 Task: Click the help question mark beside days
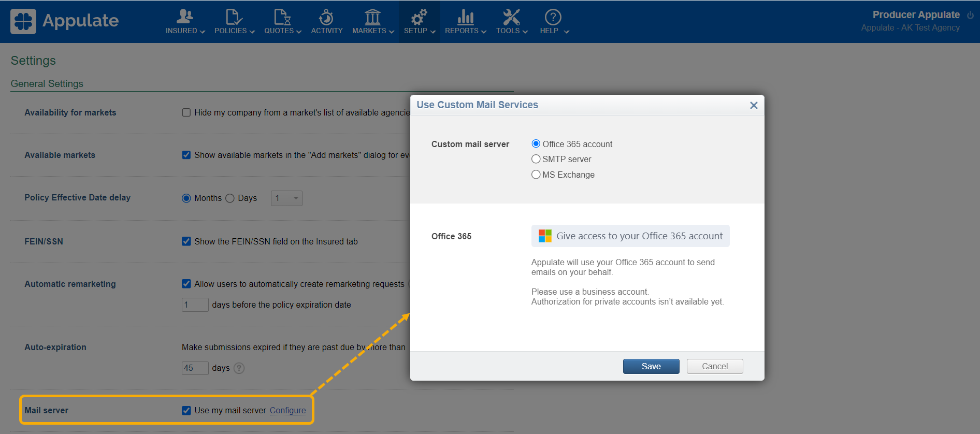click(x=239, y=368)
